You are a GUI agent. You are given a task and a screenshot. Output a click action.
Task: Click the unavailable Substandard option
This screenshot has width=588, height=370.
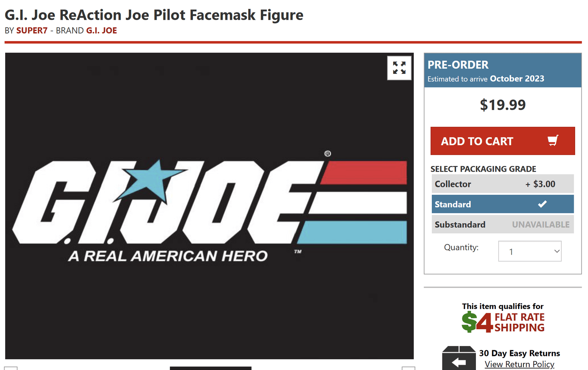tap(502, 224)
